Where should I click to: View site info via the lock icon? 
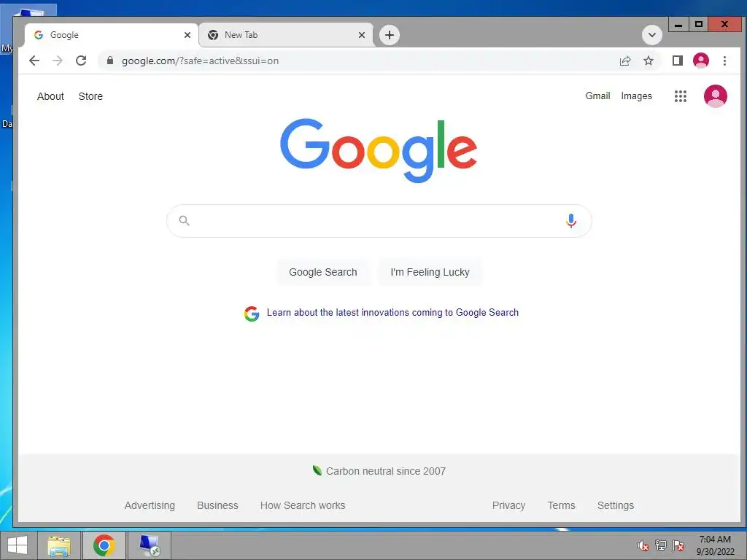tap(110, 61)
